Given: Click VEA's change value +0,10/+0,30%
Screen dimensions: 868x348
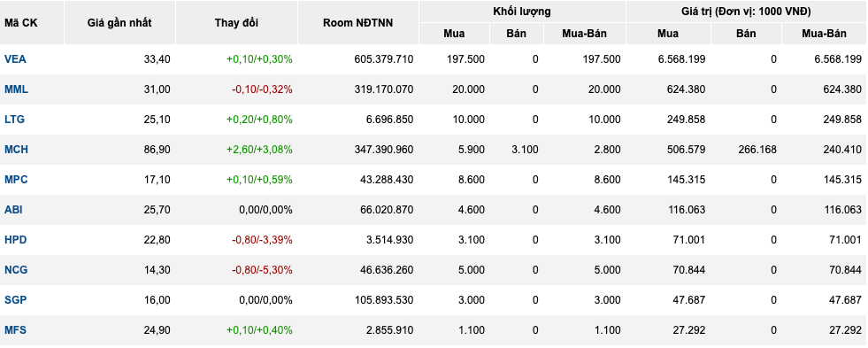Looking at the screenshot, I should point(259,59).
